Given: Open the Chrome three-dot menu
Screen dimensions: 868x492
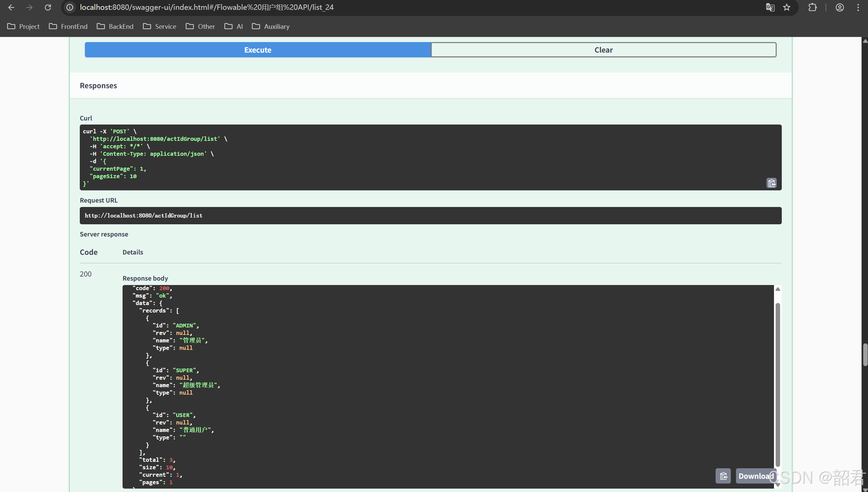Looking at the screenshot, I should pyautogui.click(x=858, y=7).
